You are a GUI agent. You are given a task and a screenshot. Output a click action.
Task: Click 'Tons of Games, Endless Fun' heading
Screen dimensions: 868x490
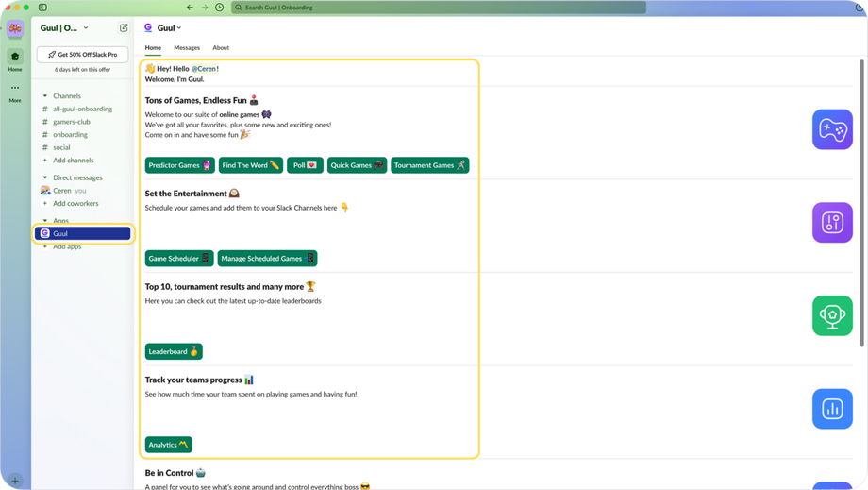point(196,100)
